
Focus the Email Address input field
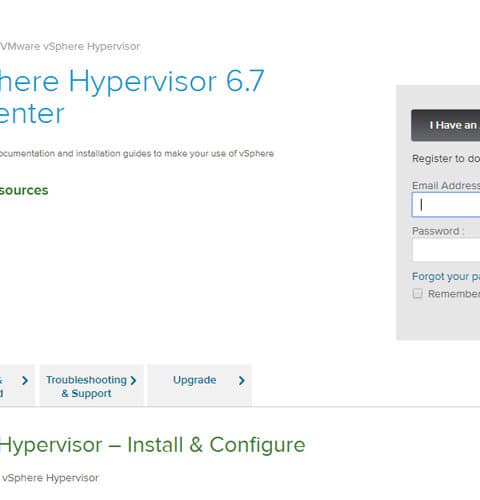coord(446,205)
